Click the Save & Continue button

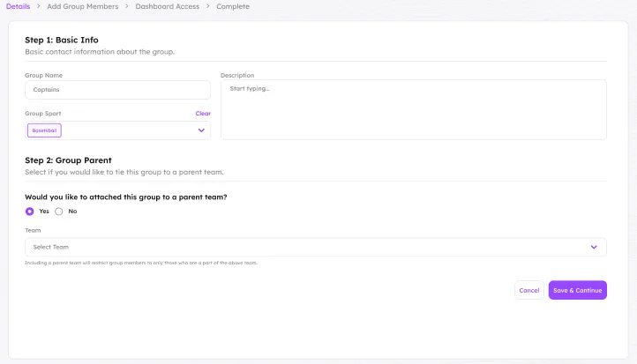(577, 290)
